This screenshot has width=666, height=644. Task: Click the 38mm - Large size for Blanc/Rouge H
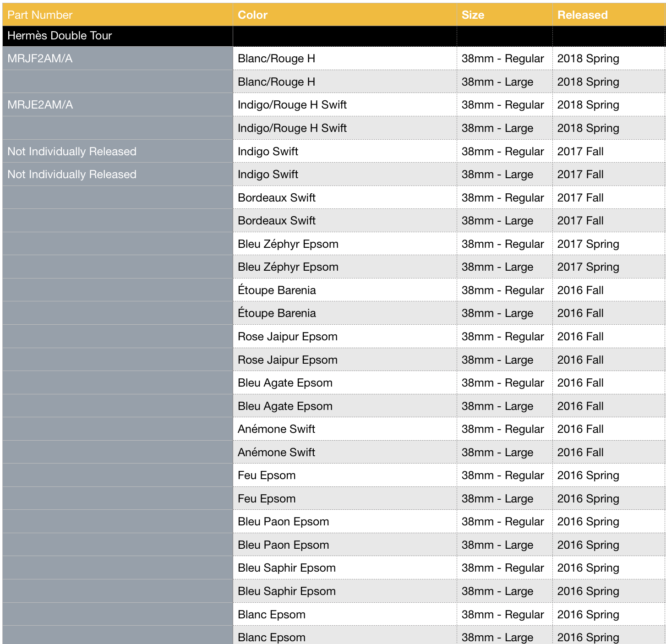[497, 82]
